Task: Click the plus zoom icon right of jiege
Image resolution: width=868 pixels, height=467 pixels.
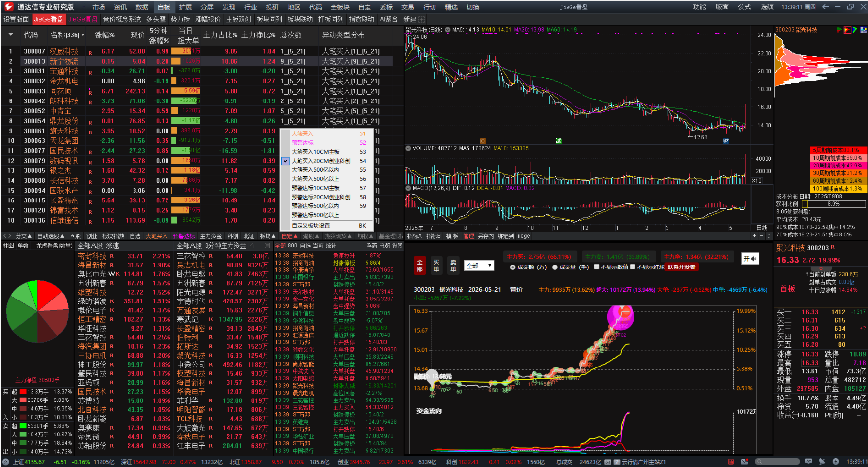Action: 754,236
